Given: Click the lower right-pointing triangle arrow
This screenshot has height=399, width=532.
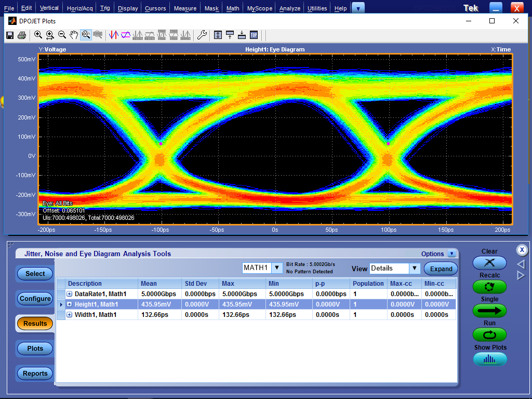Looking at the screenshot, I should tap(521, 275).
